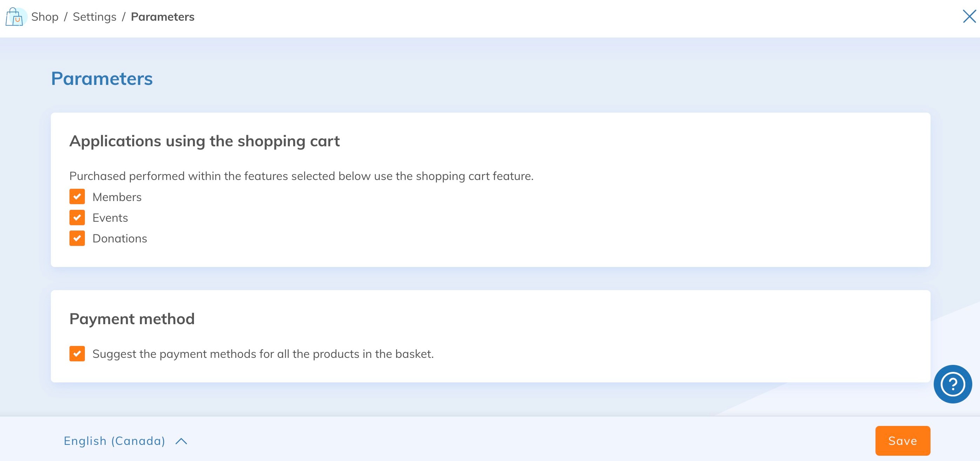Click the Donations label to toggle it
This screenshot has height=461, width=980.
tap(120, 238)
